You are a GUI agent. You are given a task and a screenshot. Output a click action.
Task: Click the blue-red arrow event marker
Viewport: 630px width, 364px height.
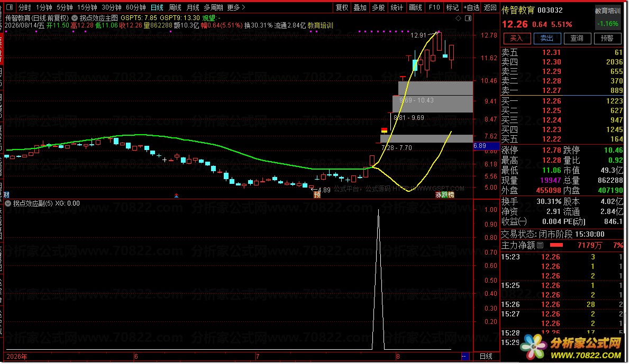176,195
